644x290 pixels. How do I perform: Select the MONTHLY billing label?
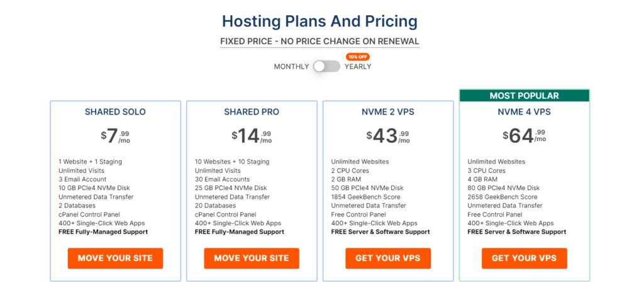pyautogui.click(x=291, y=67)
